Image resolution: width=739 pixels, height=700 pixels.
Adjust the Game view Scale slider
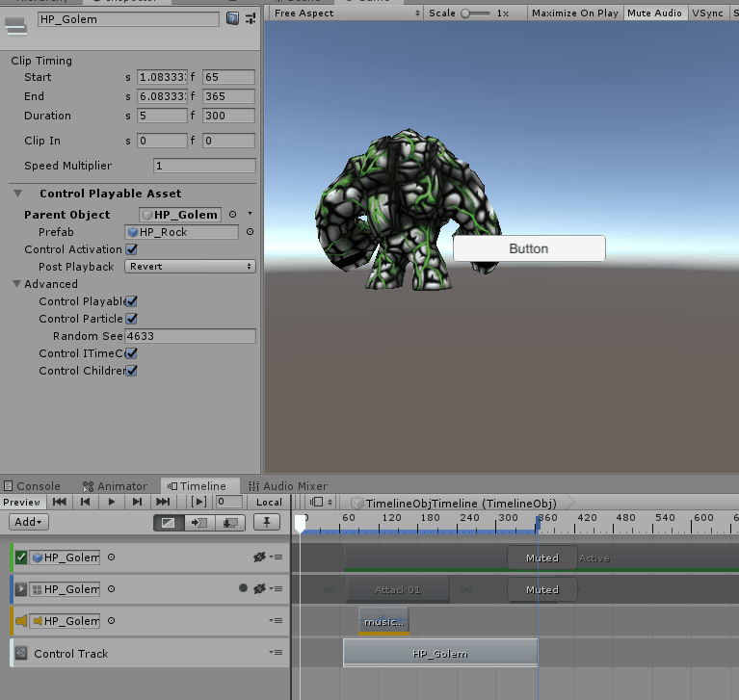click(476, 13)
